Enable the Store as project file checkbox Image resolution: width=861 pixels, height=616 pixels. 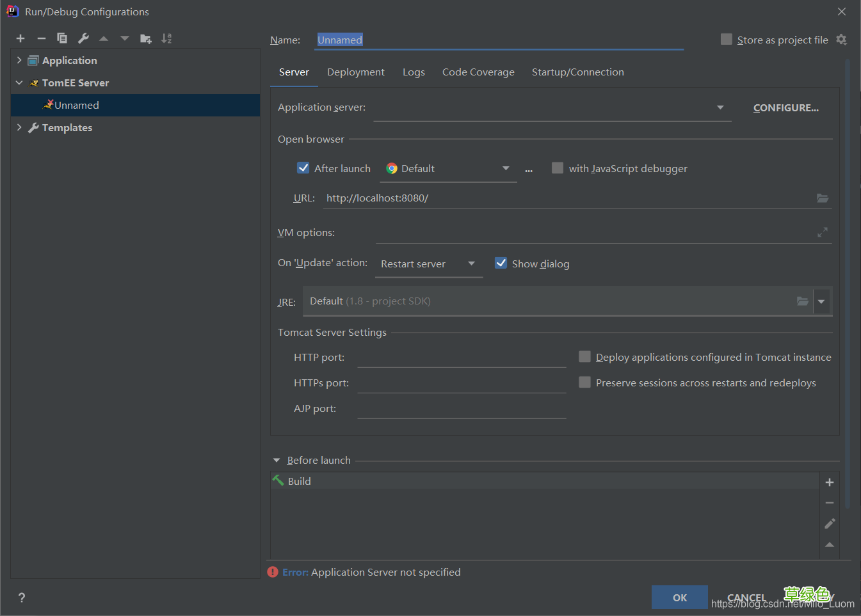tap(727, 40)
